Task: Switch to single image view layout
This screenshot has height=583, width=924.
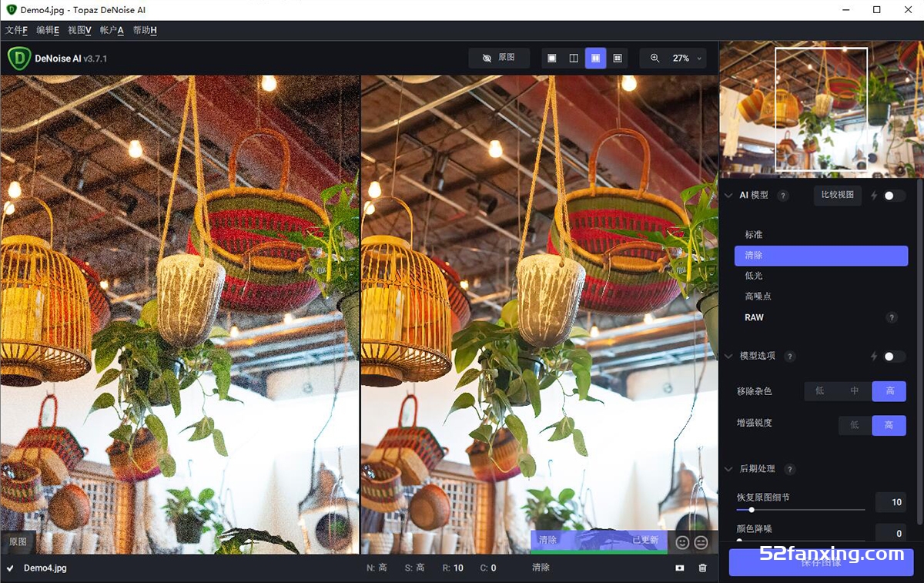Action: 551,59
